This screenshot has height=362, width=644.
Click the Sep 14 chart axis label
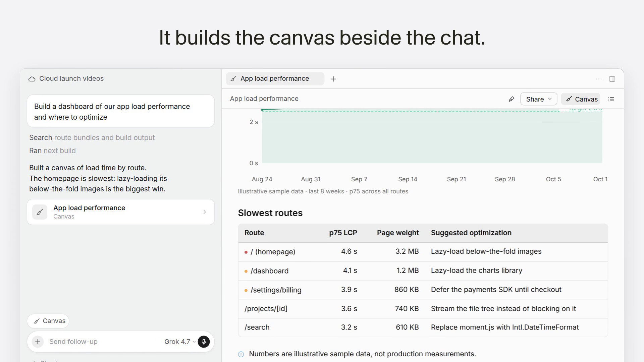408,179
